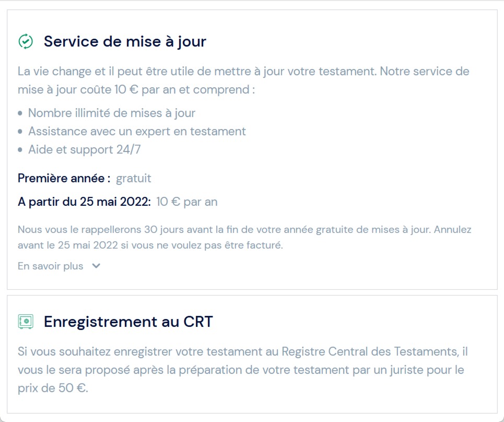Click the "Première année :" label
Screen dimensions: 504x422
pyautogui.click(x=64, y=178)
